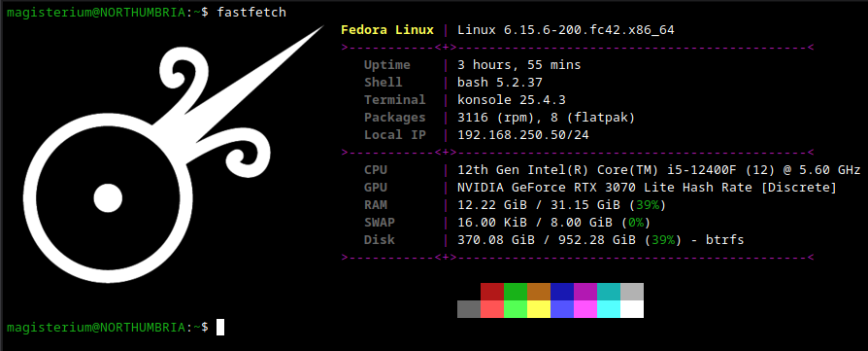868x351 pixels.
Task: Click the dark red color block
Action: point(492,292)
